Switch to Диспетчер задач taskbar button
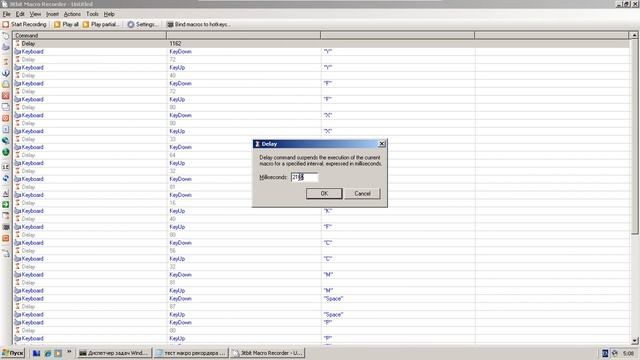 tap(114, 353)
